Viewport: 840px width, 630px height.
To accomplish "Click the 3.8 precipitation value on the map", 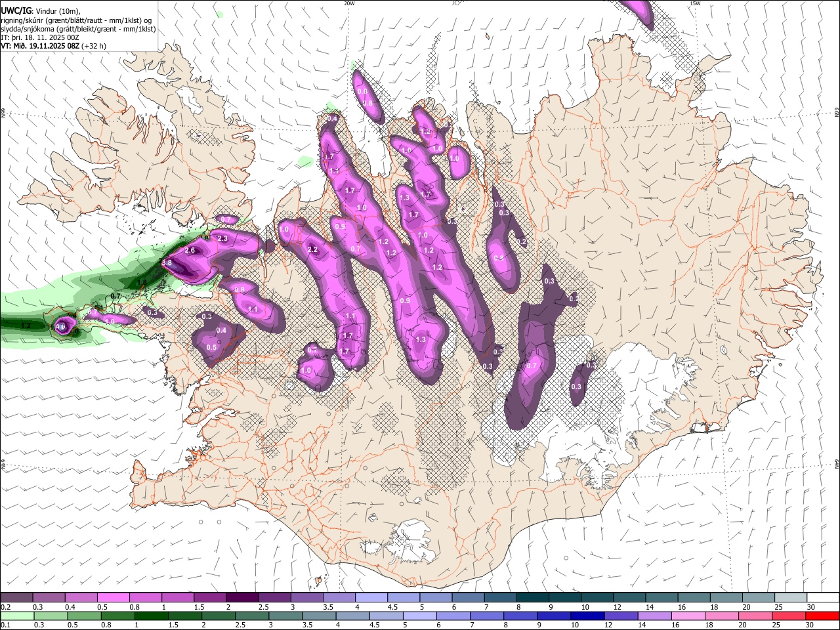I will coord(167,262).
